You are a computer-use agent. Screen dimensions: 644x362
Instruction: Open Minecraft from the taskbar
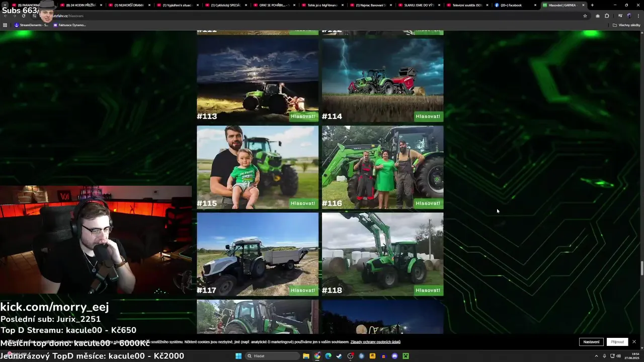coord(406,356)
